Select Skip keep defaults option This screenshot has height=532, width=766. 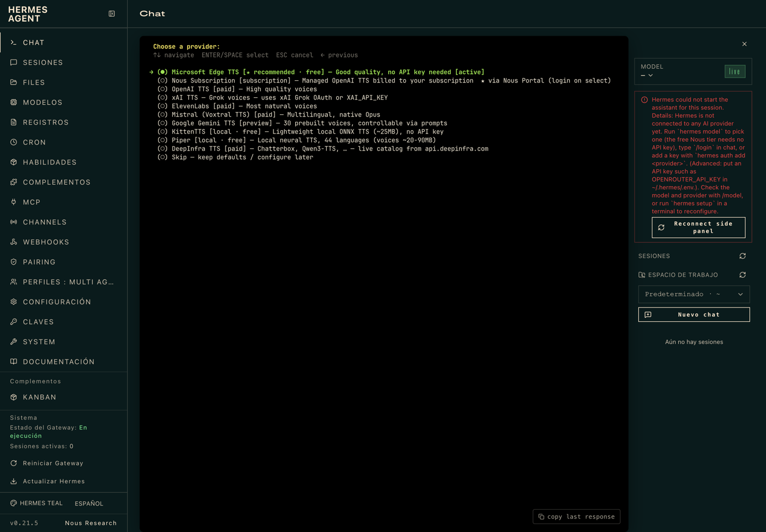tap(163, 157)
